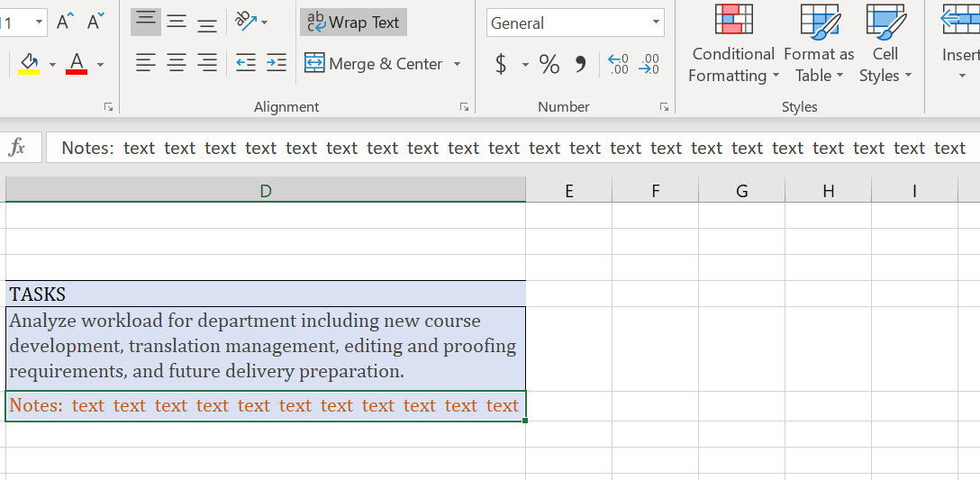Toggle Wrap Text on the selected cell
980x480 pixels.
click(x=353, y=23)
